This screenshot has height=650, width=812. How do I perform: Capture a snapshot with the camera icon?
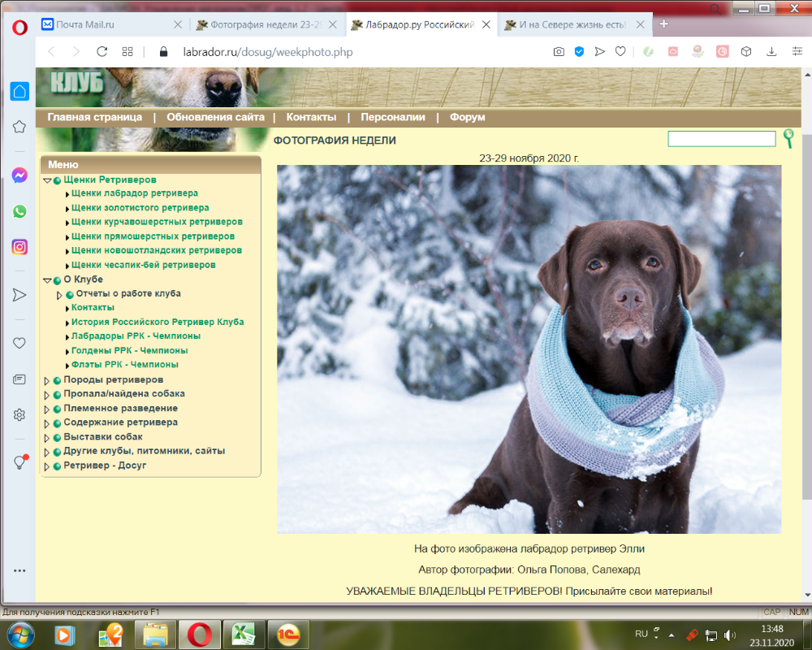[558, 51]
